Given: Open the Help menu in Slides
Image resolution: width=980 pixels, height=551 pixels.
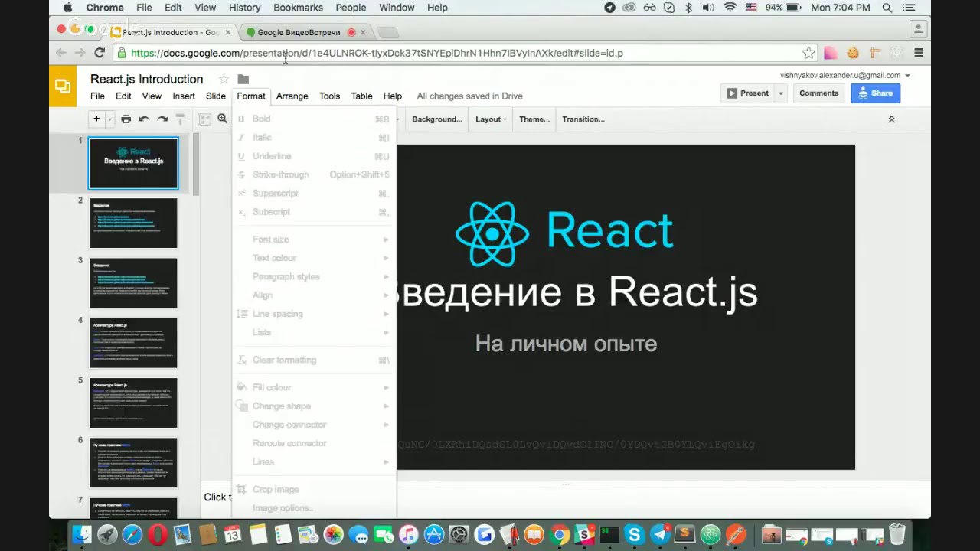Looking at the screenshot, I should coord(393,96).
